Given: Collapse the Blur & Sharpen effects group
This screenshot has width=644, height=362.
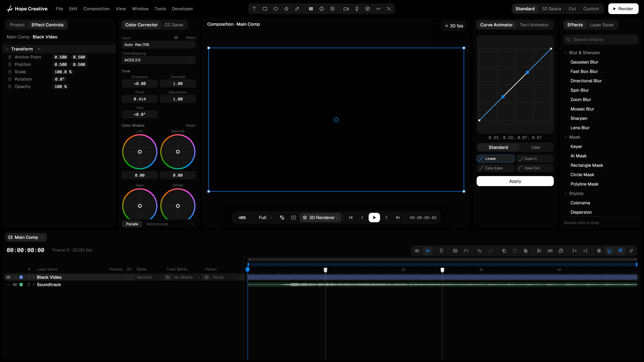Looking at the screenshot, I should point(566,53).
